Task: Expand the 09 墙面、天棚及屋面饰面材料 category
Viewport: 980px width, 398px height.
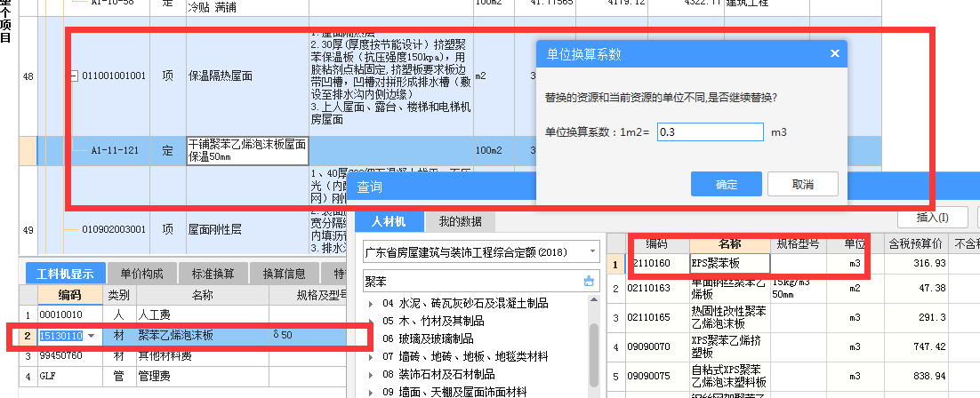Action: tap(371, 393)
